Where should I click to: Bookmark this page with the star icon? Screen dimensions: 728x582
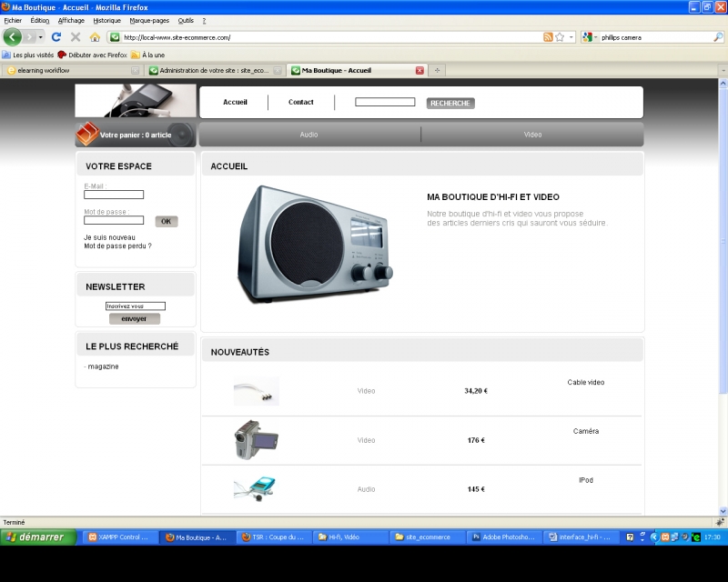coord(560,37)
